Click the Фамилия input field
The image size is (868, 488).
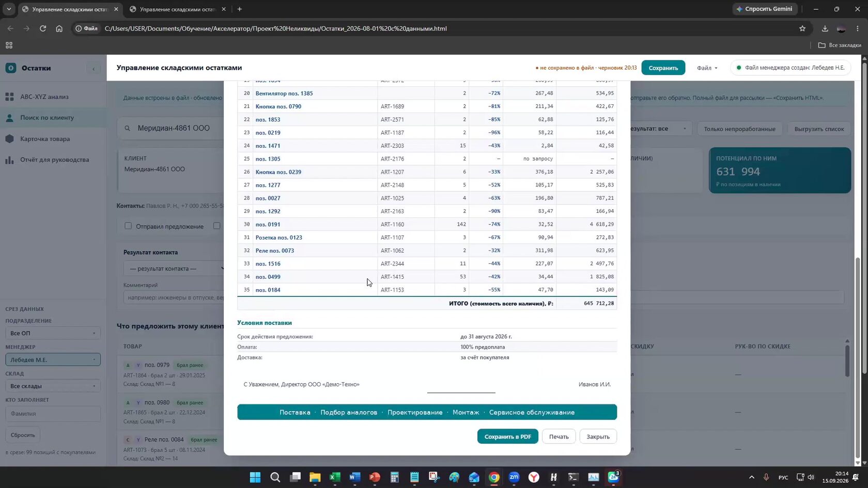[x=53, y=414]
